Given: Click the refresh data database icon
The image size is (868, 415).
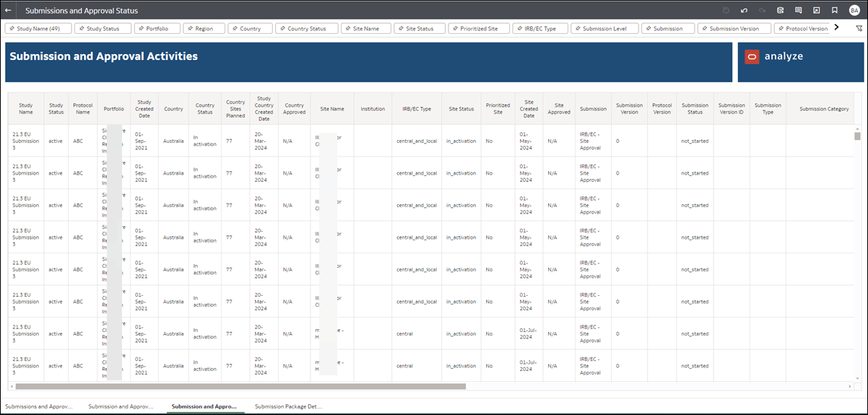Looking at the screenshot, I should 780,11.
